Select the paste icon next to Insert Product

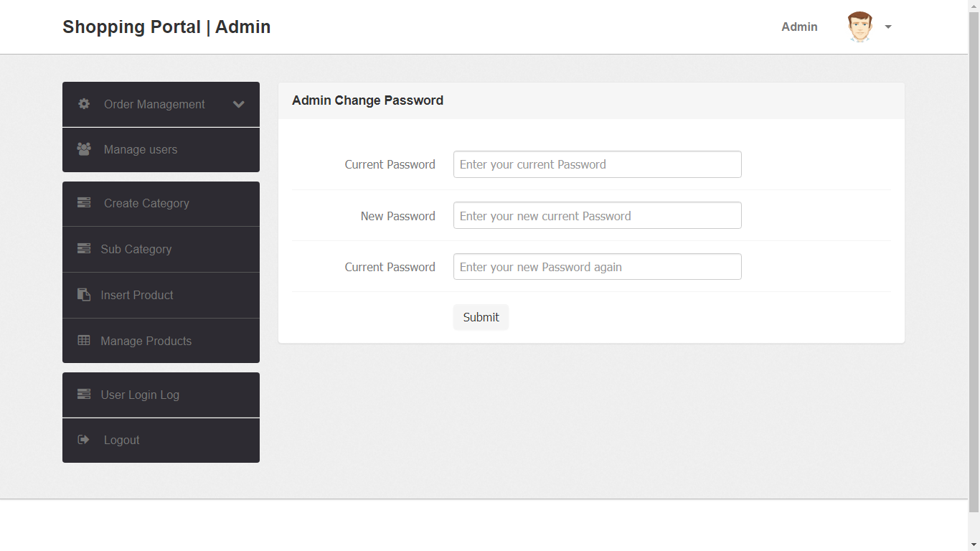(84, 295)
